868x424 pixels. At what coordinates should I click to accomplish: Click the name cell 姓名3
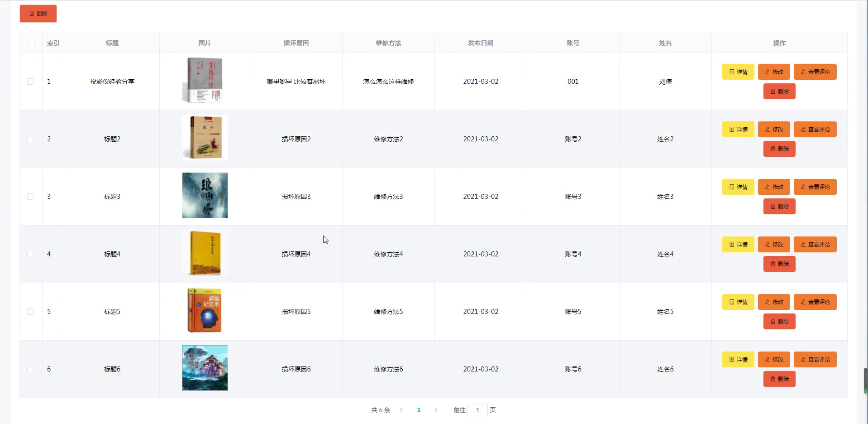pyautogui.click(x=665, y=197)
